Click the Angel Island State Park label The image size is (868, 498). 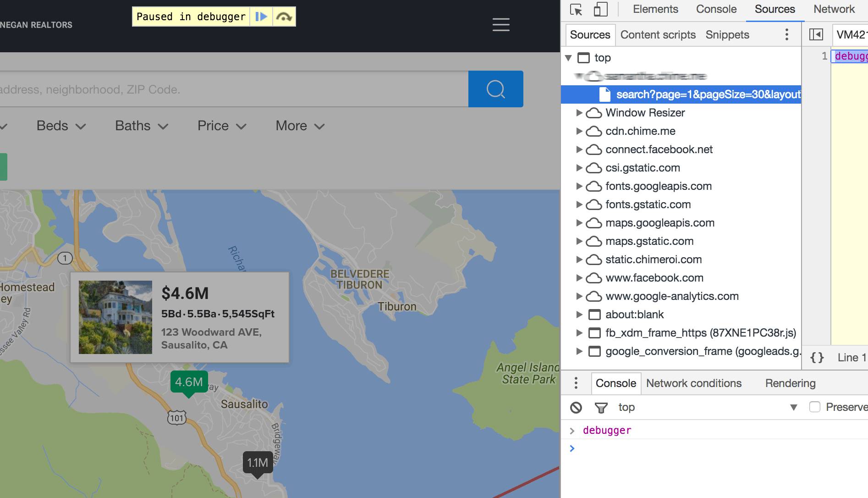[528, 373]
